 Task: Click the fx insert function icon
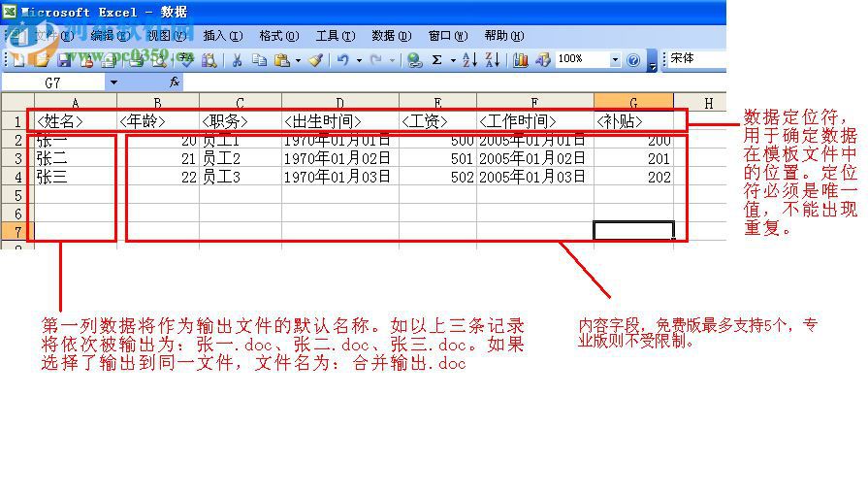click(x=175, y=82)
